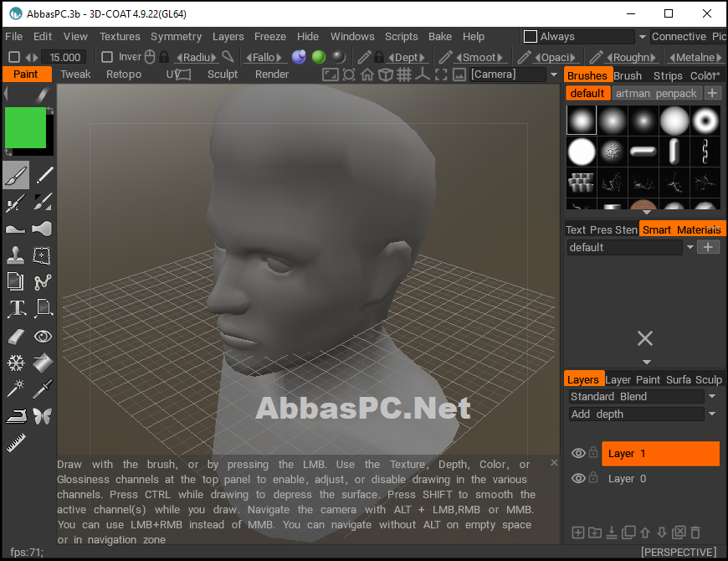The image size is (728, 561).
Task: Expand brushes panel with down arrow
Action: 646,212
